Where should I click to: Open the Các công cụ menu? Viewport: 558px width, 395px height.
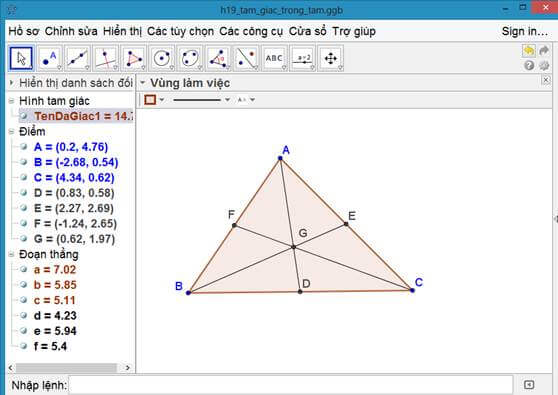pos(251,31)
